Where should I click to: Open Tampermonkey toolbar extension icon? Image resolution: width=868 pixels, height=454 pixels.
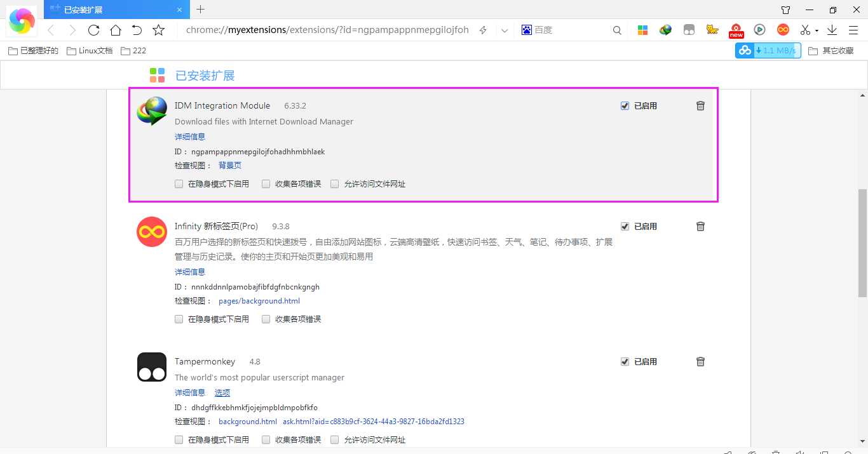(689, 30)
